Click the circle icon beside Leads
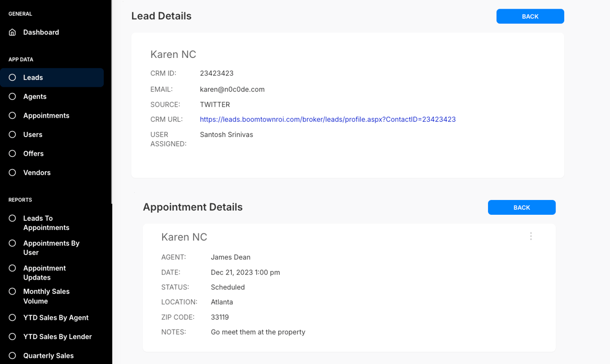 [13, 78]
